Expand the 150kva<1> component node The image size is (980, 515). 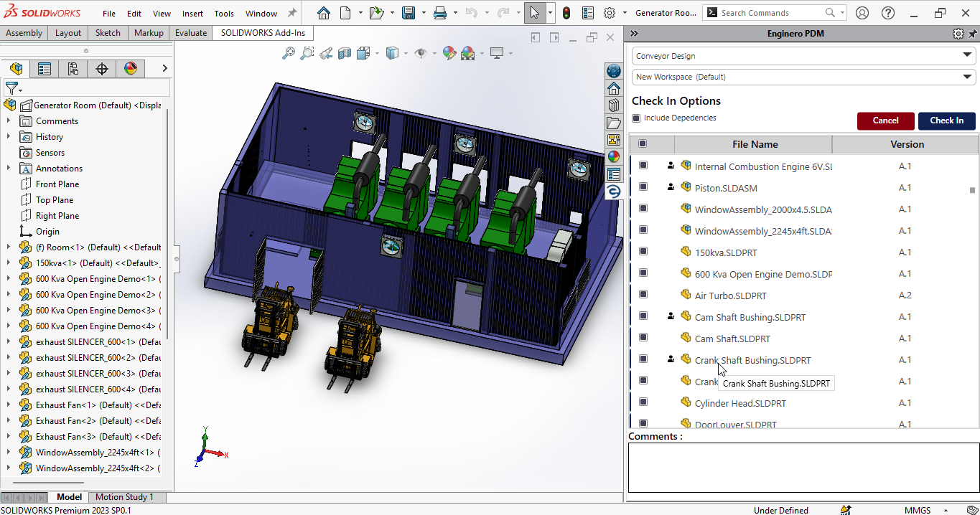point(9,263)
